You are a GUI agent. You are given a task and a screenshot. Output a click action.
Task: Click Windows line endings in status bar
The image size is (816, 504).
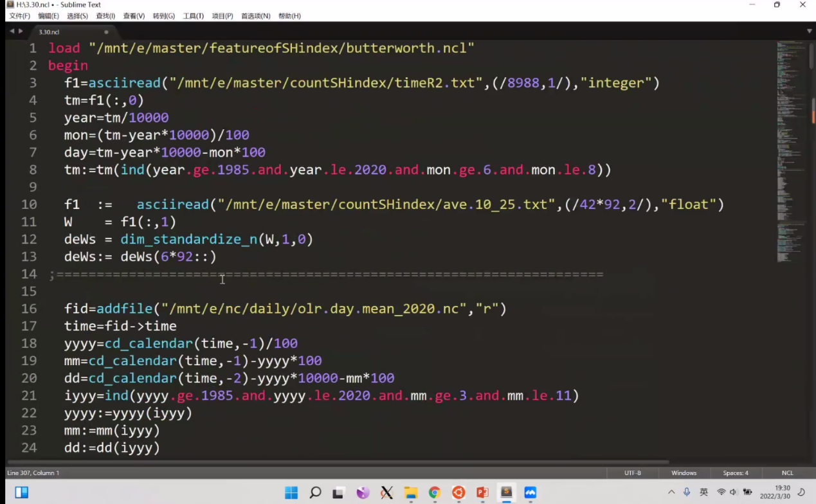tap(684, 473)
